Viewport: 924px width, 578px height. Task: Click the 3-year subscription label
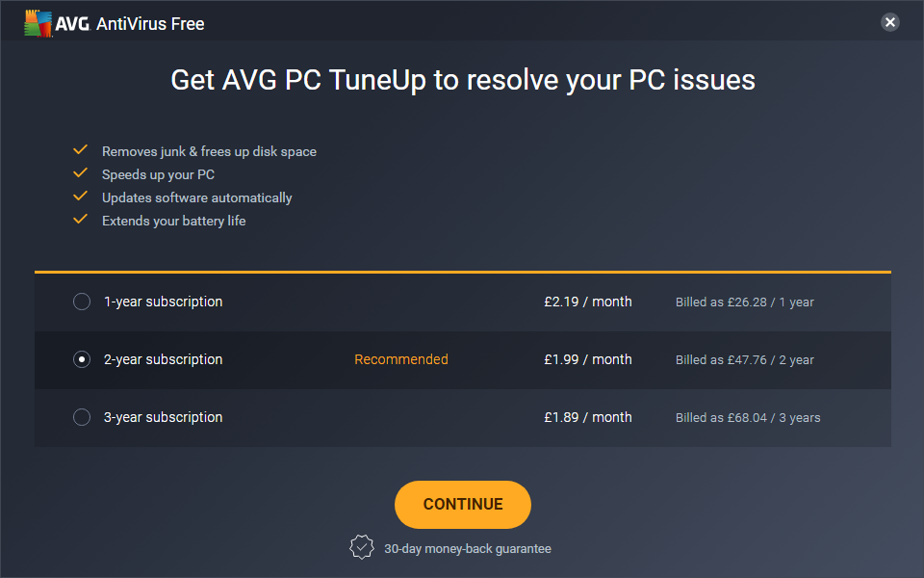tap(163, 417)
